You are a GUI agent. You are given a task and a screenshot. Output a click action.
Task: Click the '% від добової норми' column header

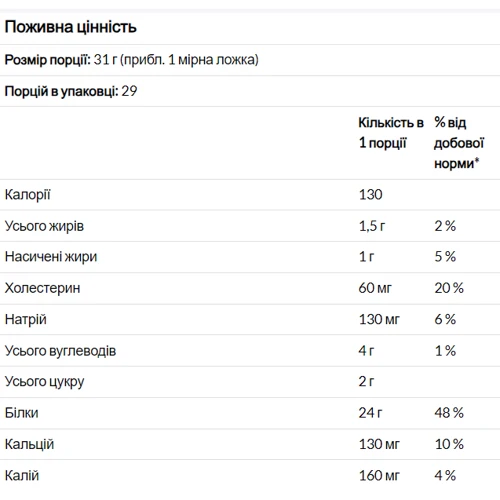coord(459,143)
